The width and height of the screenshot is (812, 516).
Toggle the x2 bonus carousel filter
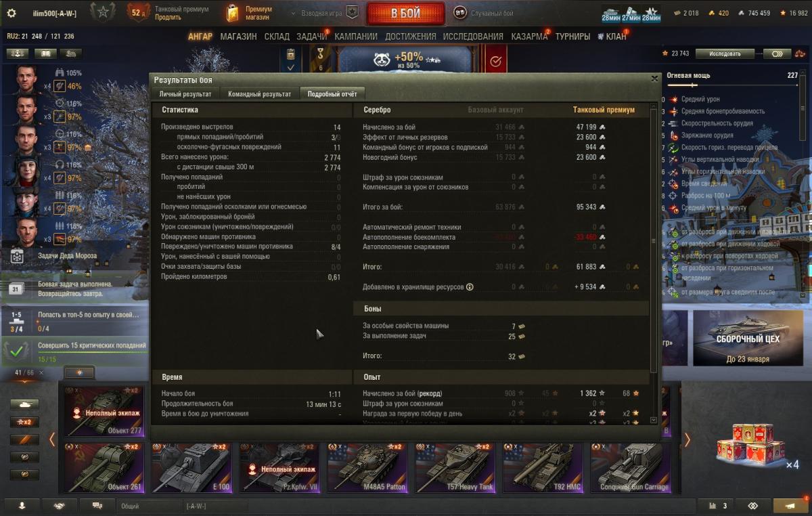point(24,422)
